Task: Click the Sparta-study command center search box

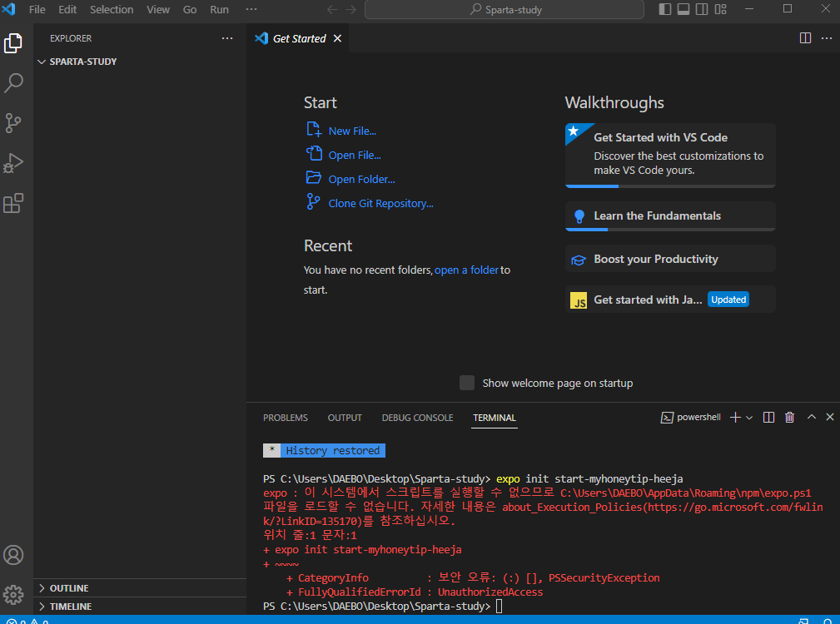Action: (504, 10)
